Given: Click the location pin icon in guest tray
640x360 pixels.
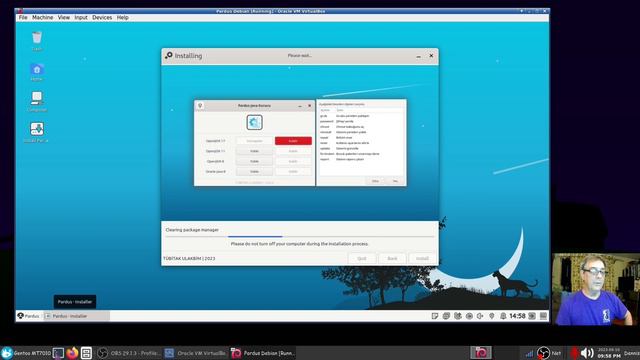Looking at the screenshot, I should [492, 316].
